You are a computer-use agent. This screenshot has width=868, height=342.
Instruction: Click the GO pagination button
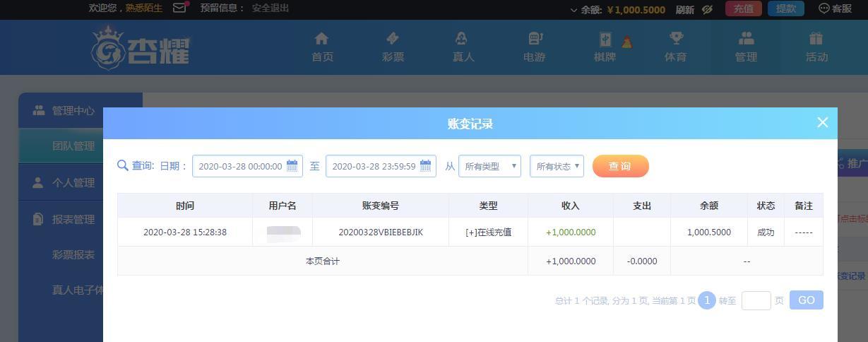806,300
